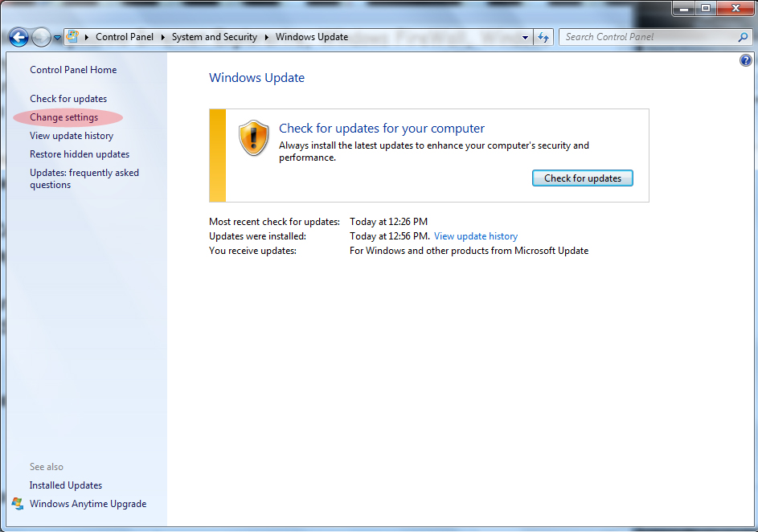The height and width of the screenshot is (532, 758).
Task: Open Windows Anytime Upgrade link
Action: click(x=88, y=504)
